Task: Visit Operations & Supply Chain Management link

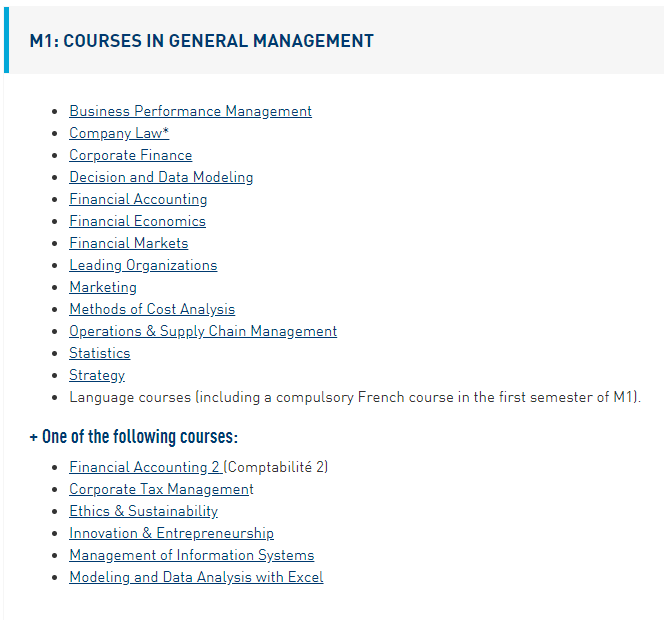Action: click(x=203, y=331)
